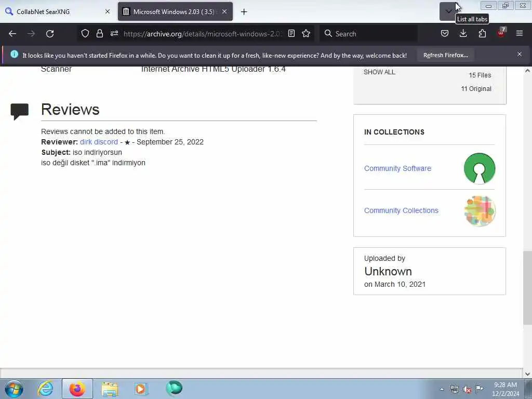The width and height of the screenshot is (532, 399).
Task: Open the Downloads panel
Action: 463,34
